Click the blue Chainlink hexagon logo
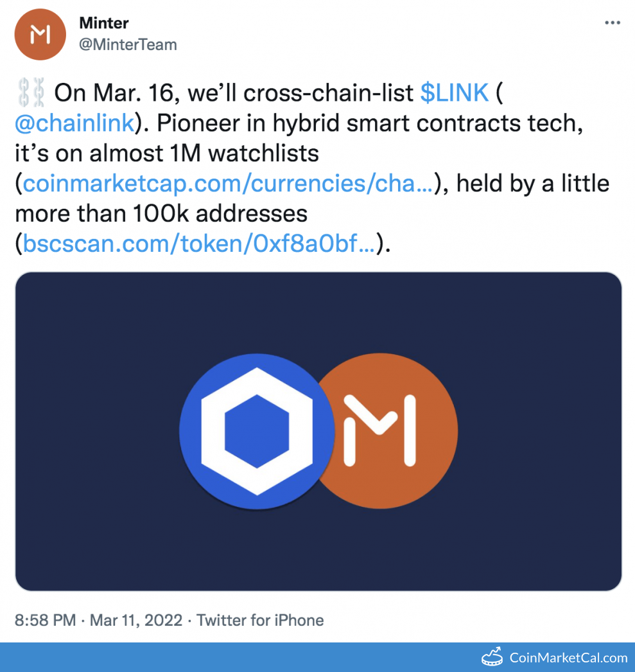635x672 pixels. click(x=256, y=432)
